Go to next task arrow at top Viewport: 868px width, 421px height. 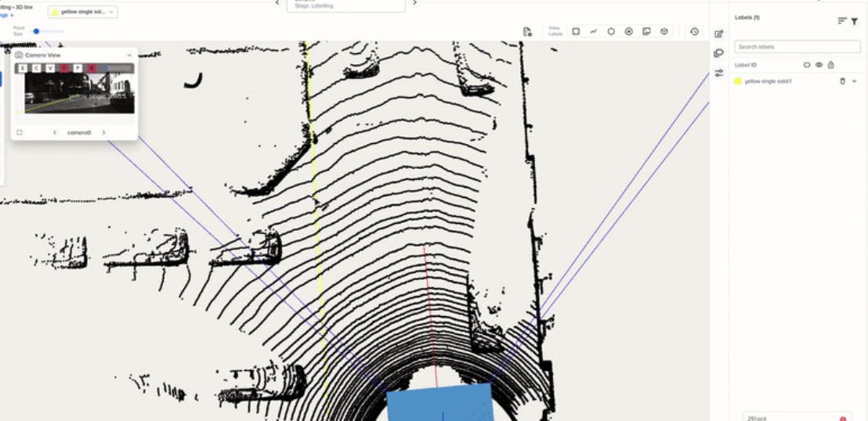[414, 3]
